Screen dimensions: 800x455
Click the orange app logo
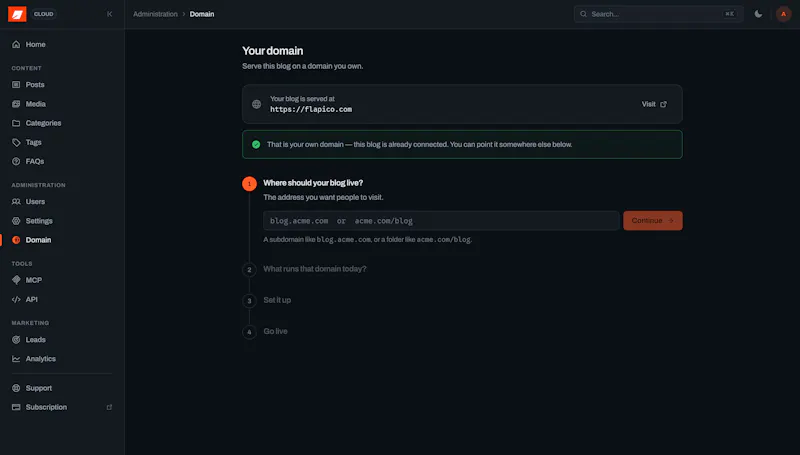tap(17, 14)
